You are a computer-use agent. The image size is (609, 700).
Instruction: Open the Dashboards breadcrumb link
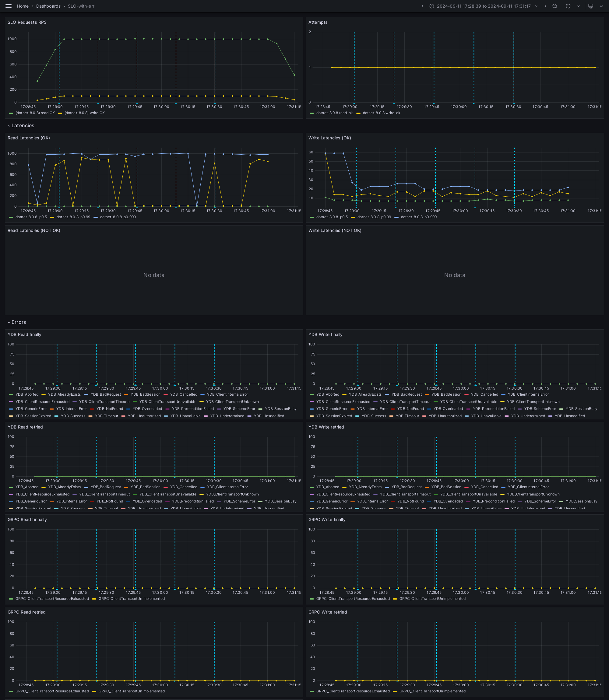48,6
